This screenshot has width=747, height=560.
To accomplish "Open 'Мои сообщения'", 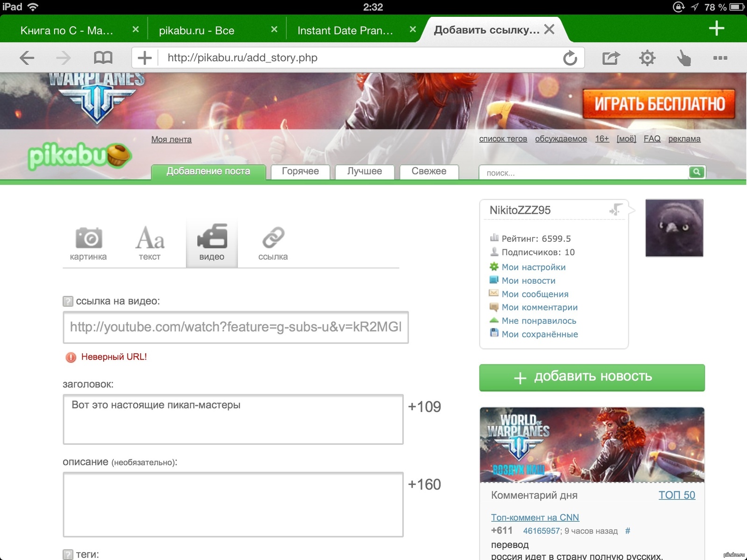I will 535,294.
